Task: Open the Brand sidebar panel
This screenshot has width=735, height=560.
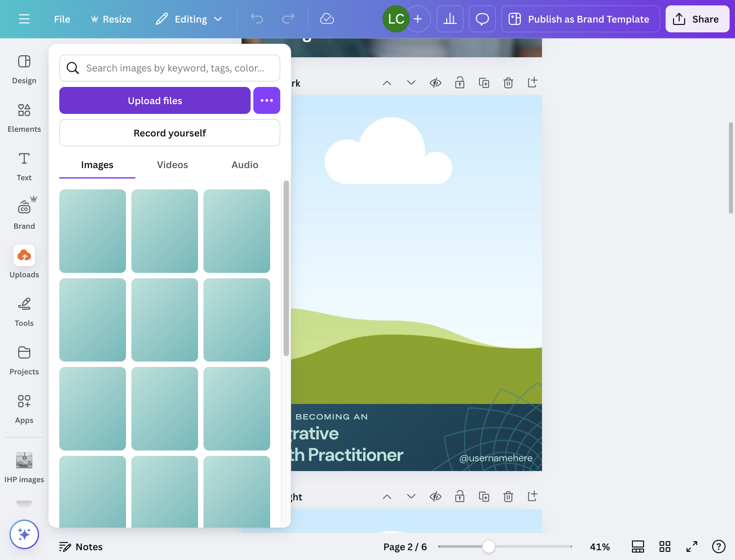Action: tap(24, 214)
